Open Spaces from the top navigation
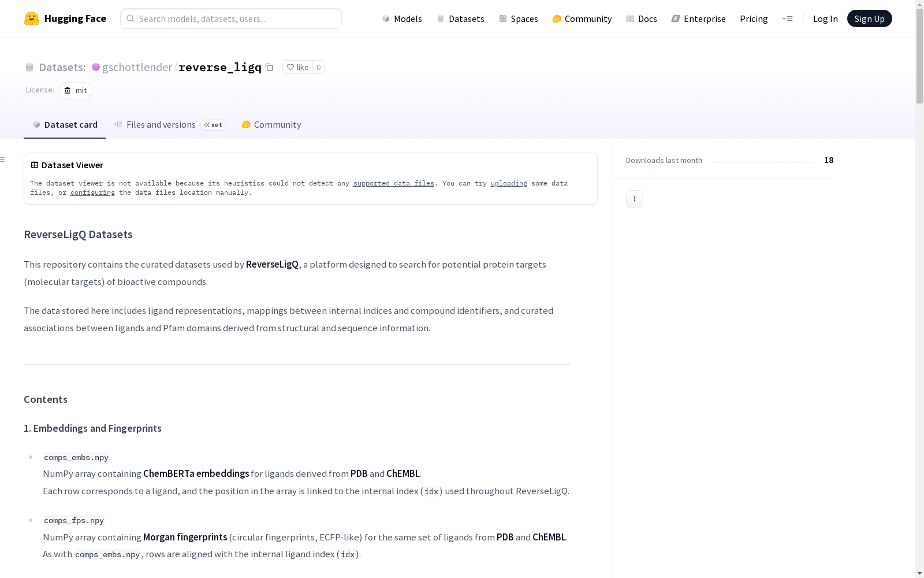Screen dimensions: 924x578 point(519,18)
